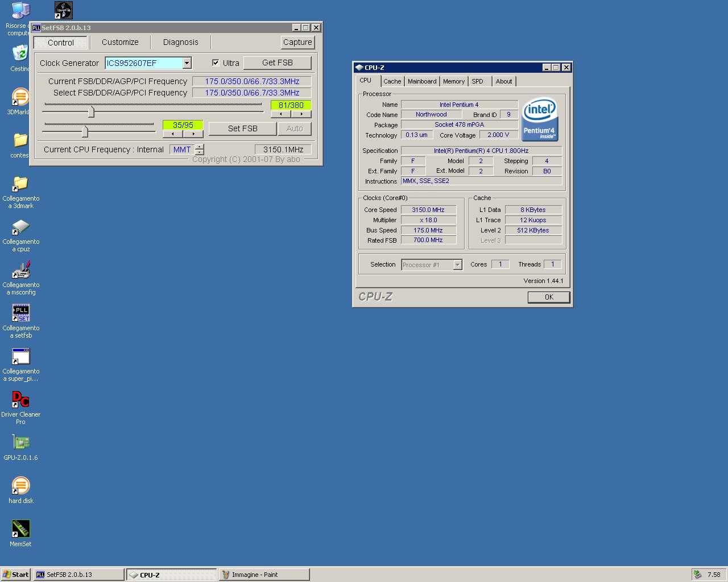728x582 pixels.
Task: Click the Rated FSB 700.0 MHz value
Action: coord(428,240)
